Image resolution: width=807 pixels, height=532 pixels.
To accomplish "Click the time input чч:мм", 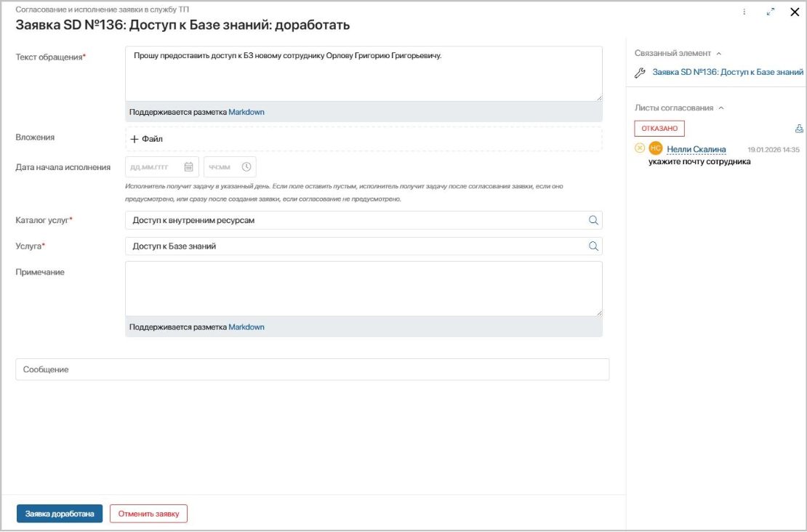I will point(230,166).
